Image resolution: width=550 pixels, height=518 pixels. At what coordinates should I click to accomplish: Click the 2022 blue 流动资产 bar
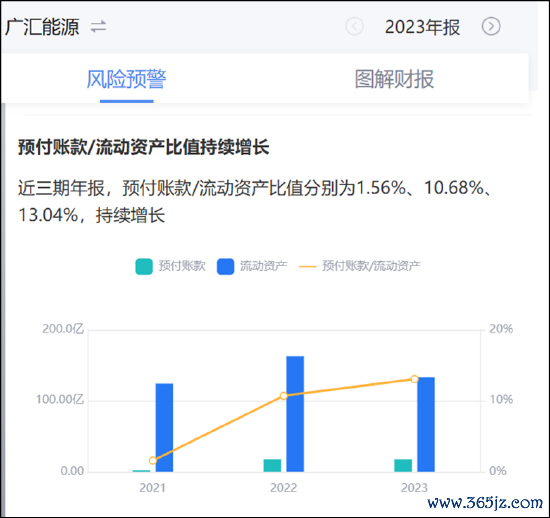click(295, 414)
